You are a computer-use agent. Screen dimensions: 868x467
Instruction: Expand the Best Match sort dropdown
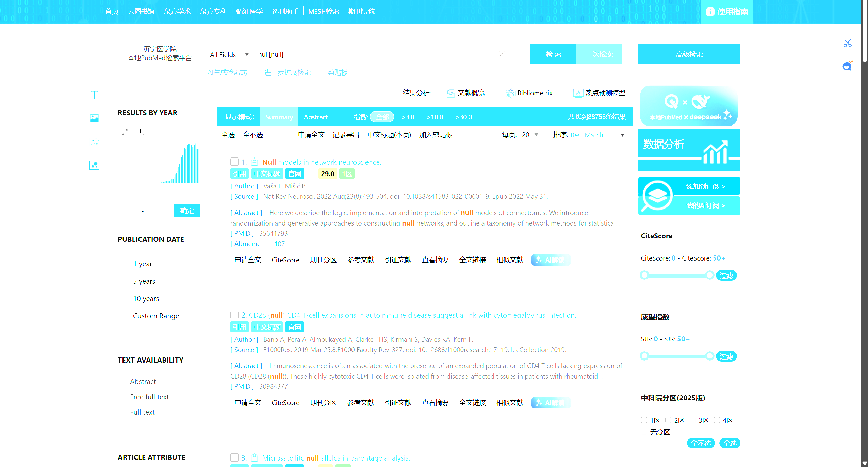click(597, 135)
